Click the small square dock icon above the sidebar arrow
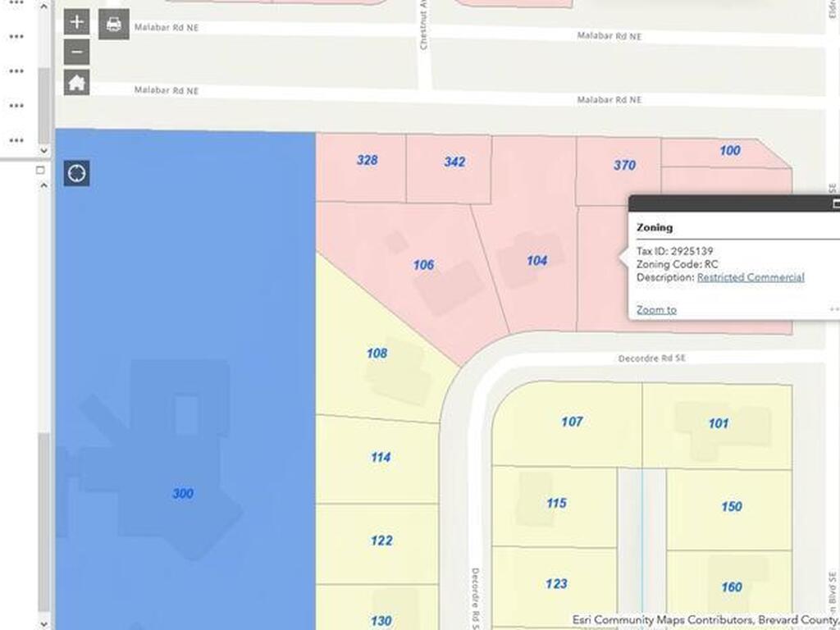 39,170
